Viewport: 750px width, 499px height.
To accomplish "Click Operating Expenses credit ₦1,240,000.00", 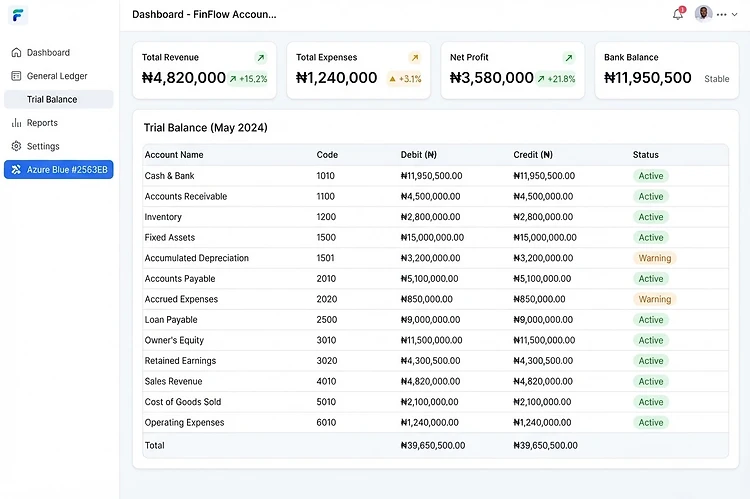I will tap(542, 423).
